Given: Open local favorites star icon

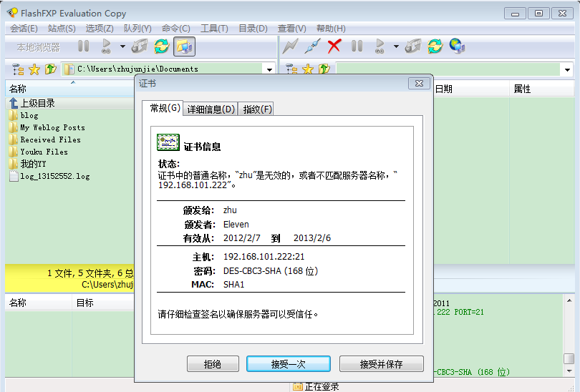Looking at the screenshot, I should pyautogui.click(x=34, y=69).
